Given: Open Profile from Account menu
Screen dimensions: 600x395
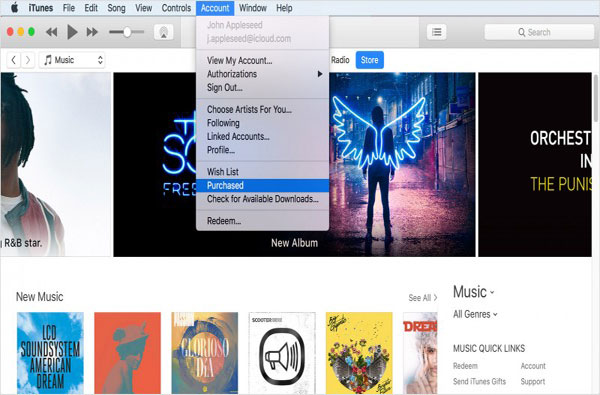Looking at the screenshot, I should click(262, 150).
